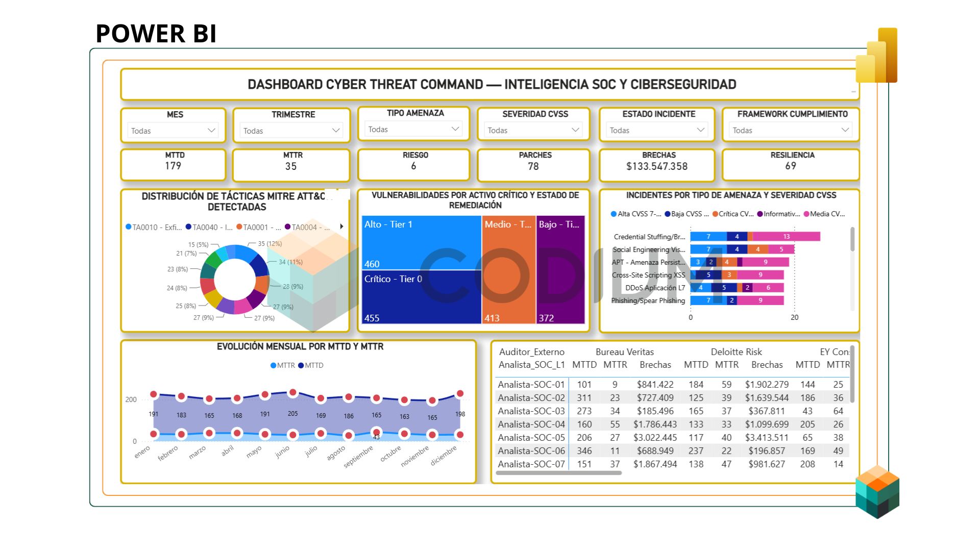Screen dimensions: 980x551
Task: Click the TA0010 legend marker in MITRE chart
Action: [129, 227]
